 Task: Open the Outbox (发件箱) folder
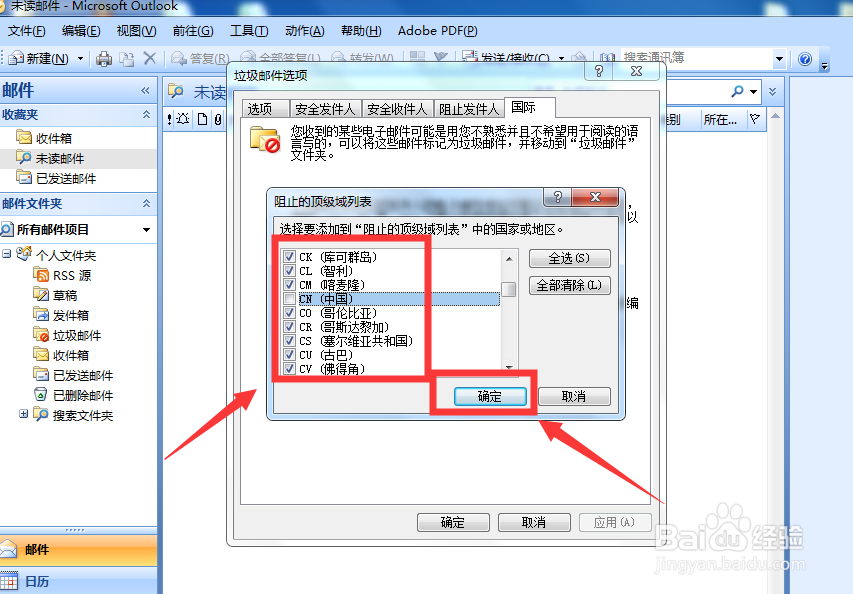61,315
